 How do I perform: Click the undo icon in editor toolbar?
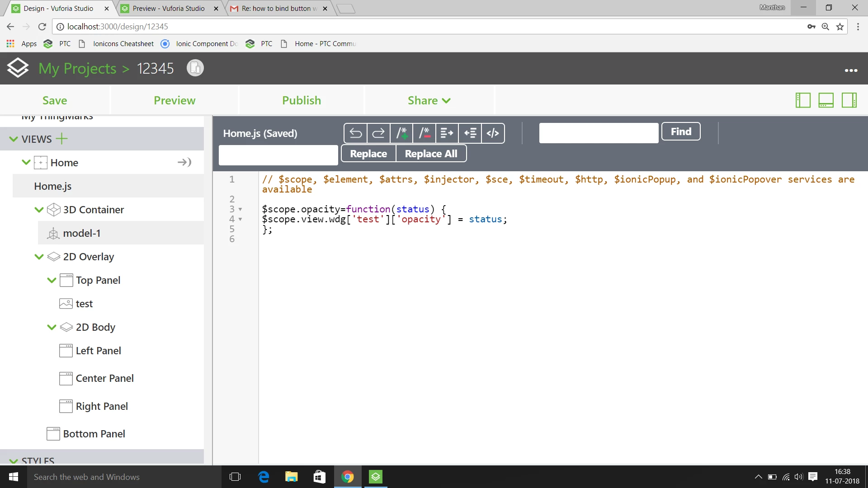coord(355,133)
